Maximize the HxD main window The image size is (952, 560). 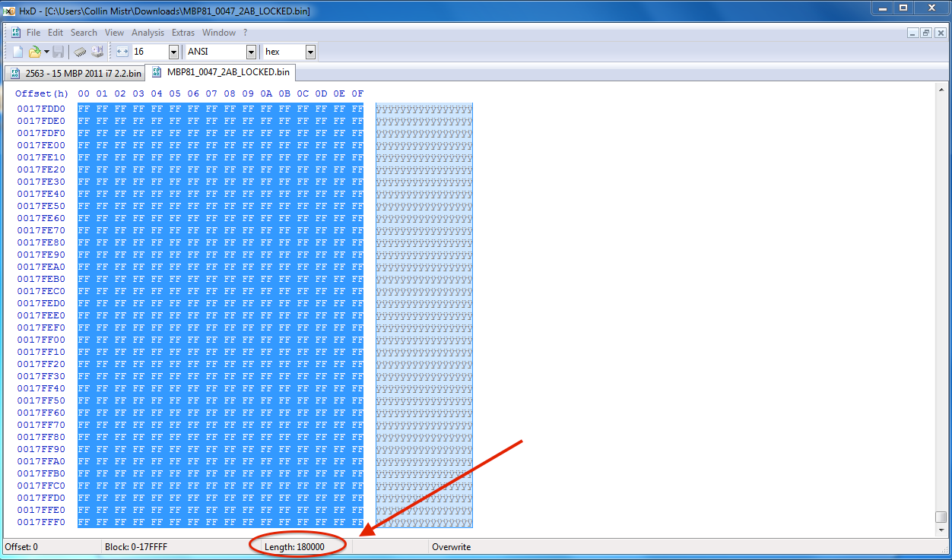[903, 8]
